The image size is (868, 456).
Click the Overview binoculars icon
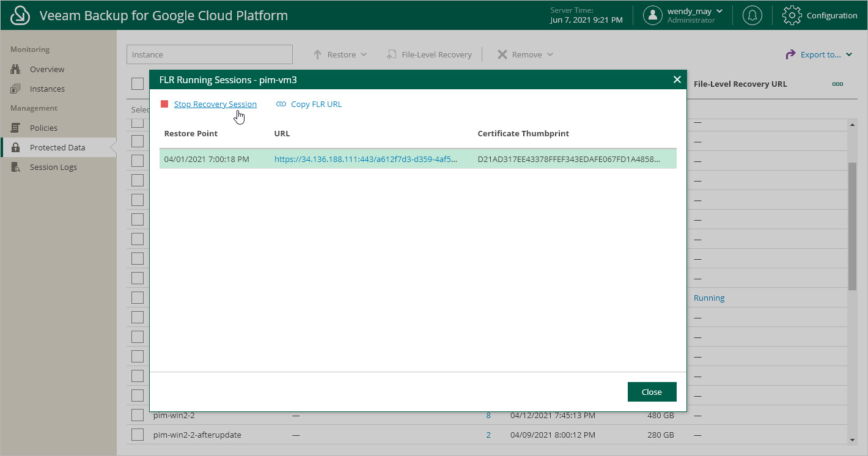coord(16,69)
